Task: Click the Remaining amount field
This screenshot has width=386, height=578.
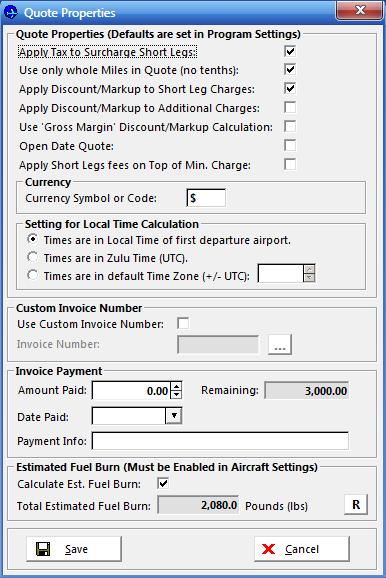Action: (x=307, y=391)
